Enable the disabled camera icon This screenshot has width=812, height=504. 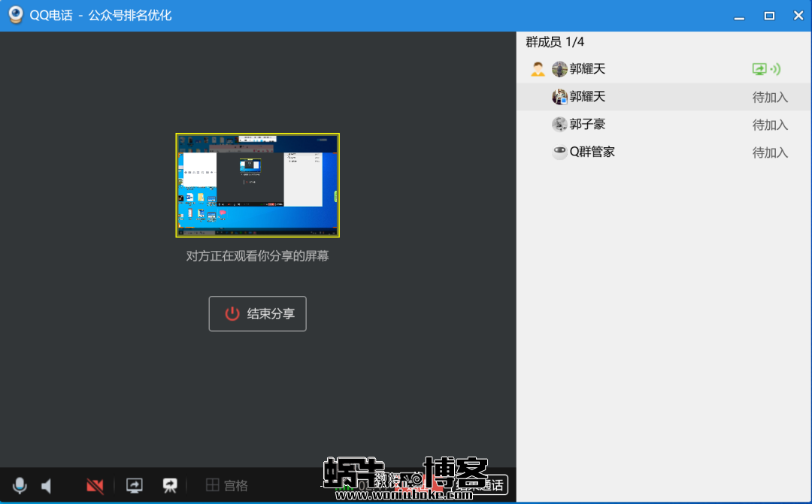[x=95, y=486]
